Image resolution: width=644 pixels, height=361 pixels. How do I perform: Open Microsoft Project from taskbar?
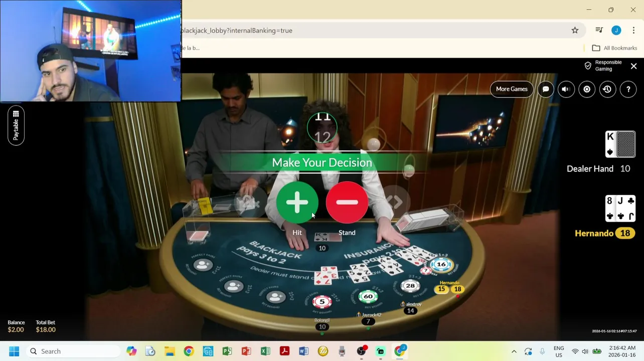[x=227, y=351]
